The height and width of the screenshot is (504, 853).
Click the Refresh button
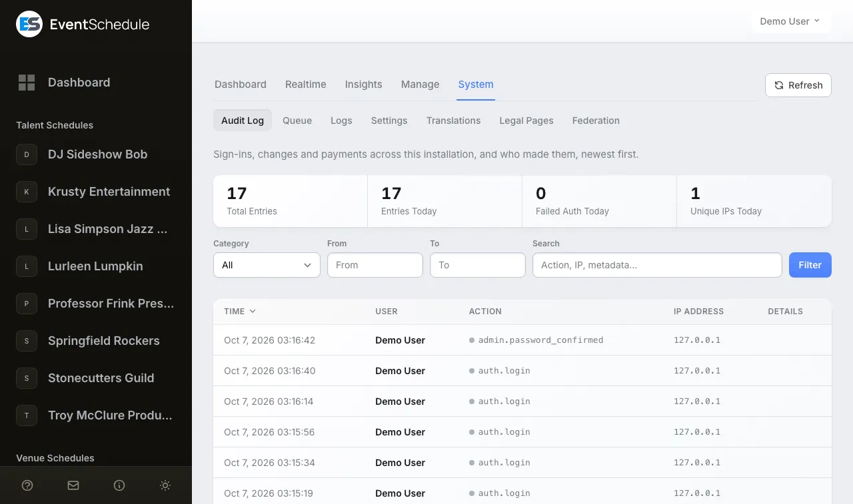coord(798,85)
